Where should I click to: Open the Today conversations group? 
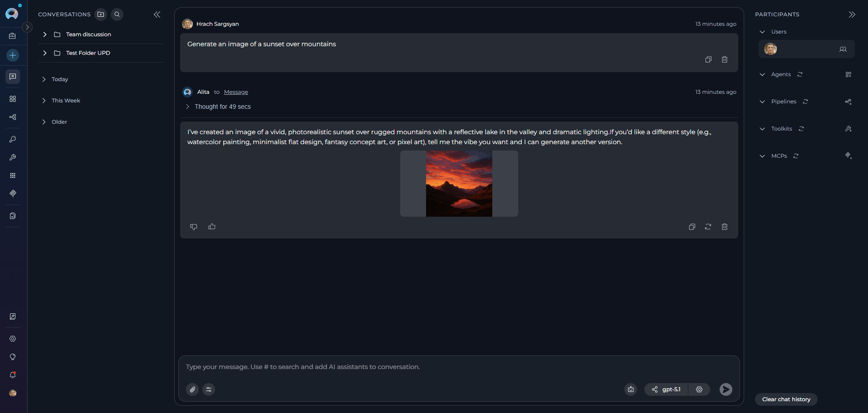point(60,79)
